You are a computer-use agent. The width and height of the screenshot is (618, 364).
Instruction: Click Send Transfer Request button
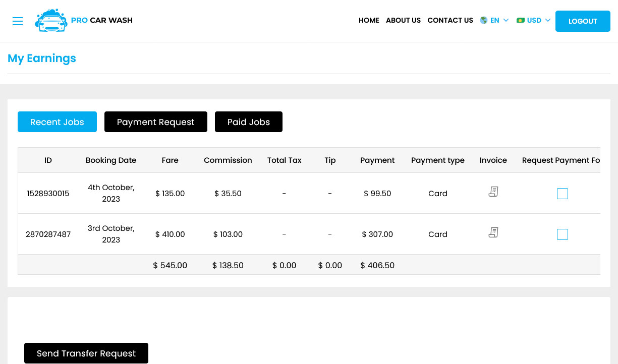tap(86, 353)
